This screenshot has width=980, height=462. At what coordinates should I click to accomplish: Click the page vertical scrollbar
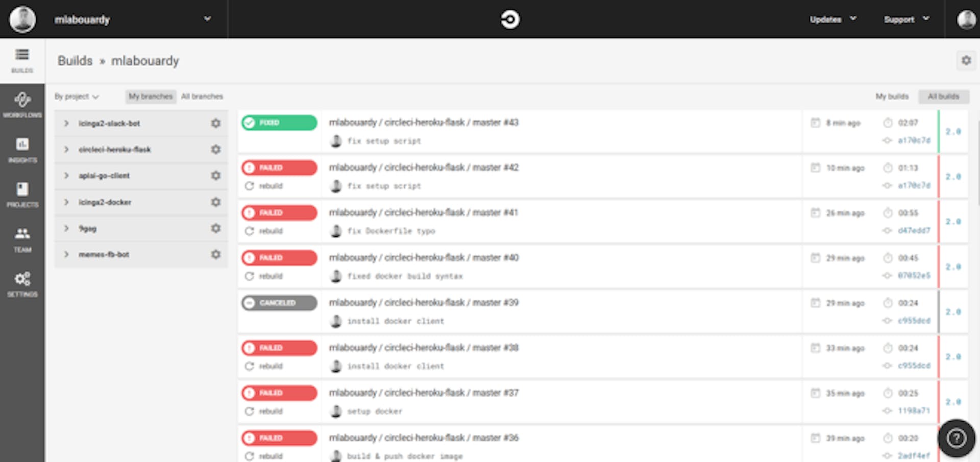tap(977, 163)
